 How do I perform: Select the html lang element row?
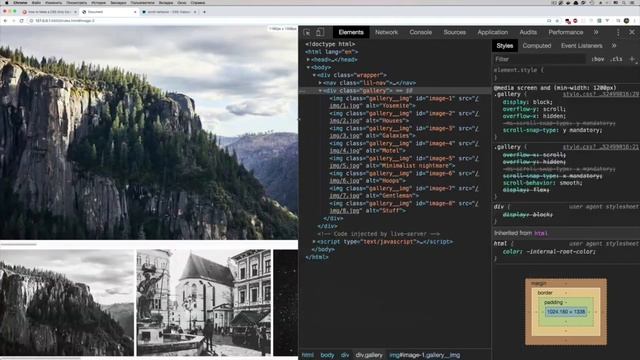click(331, 52)
